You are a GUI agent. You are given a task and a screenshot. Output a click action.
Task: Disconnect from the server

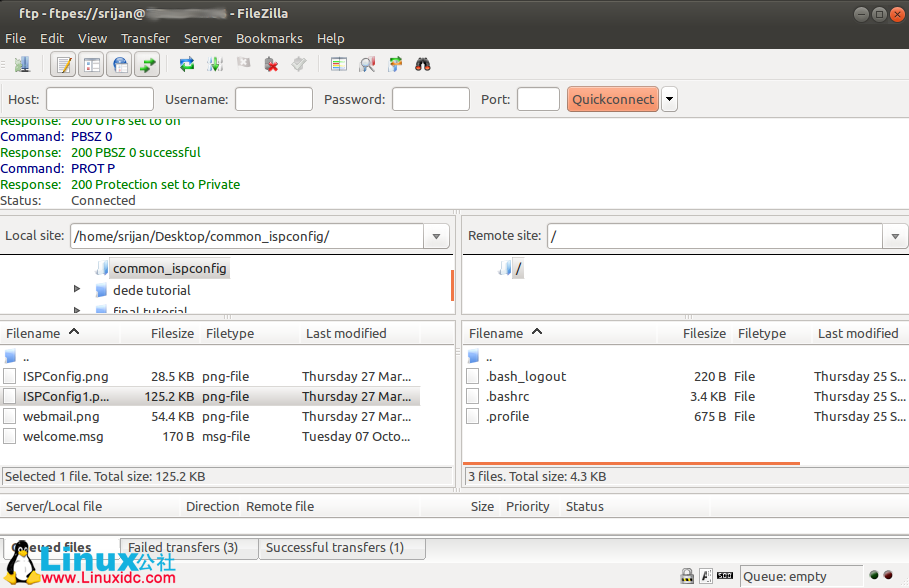pos(270,63)
